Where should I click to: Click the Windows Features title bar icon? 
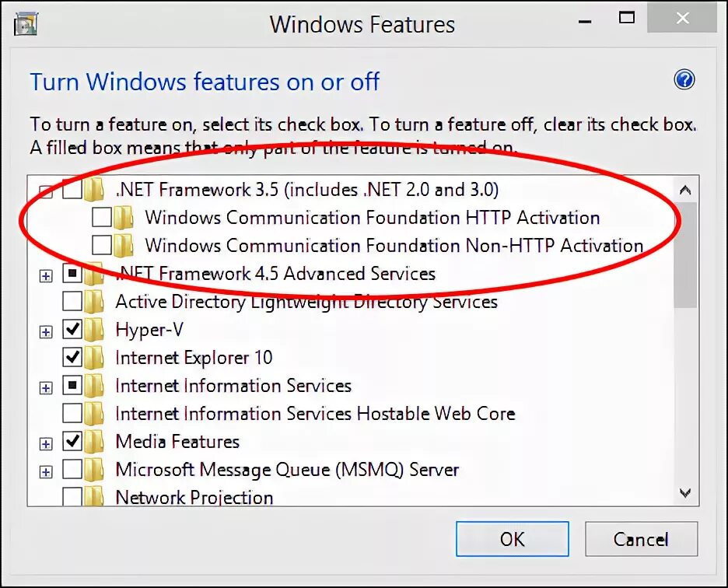[x=26, y=23]
